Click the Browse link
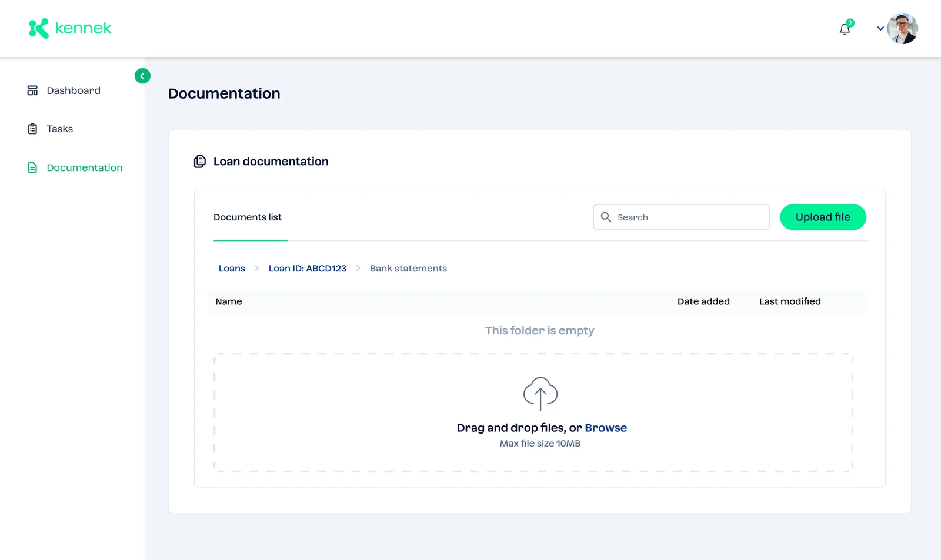Viewport: 941px width, 560px height. (606, 428)
